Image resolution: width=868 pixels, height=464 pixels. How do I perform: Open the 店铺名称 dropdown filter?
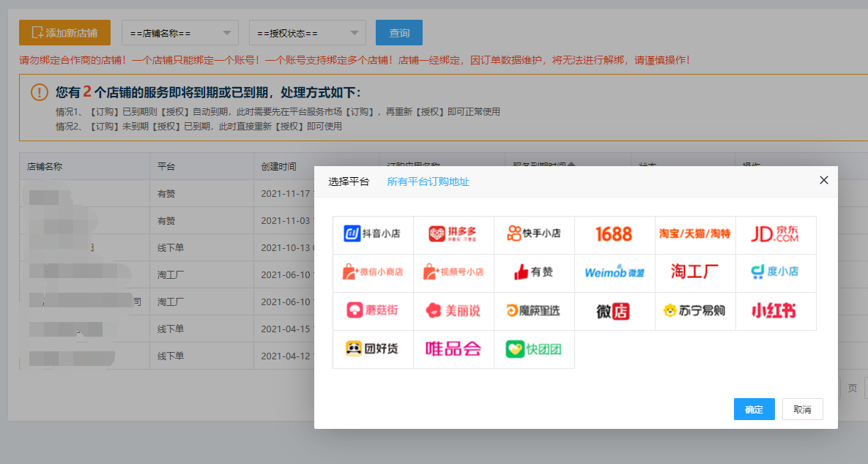179,33
